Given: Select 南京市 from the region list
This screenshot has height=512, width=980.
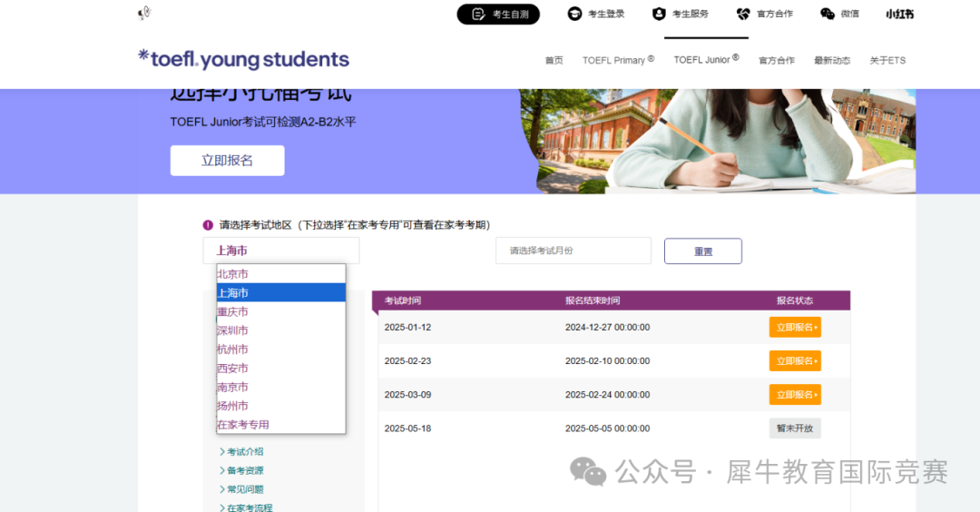Looking at the screenshot, I should click(281, 387).
